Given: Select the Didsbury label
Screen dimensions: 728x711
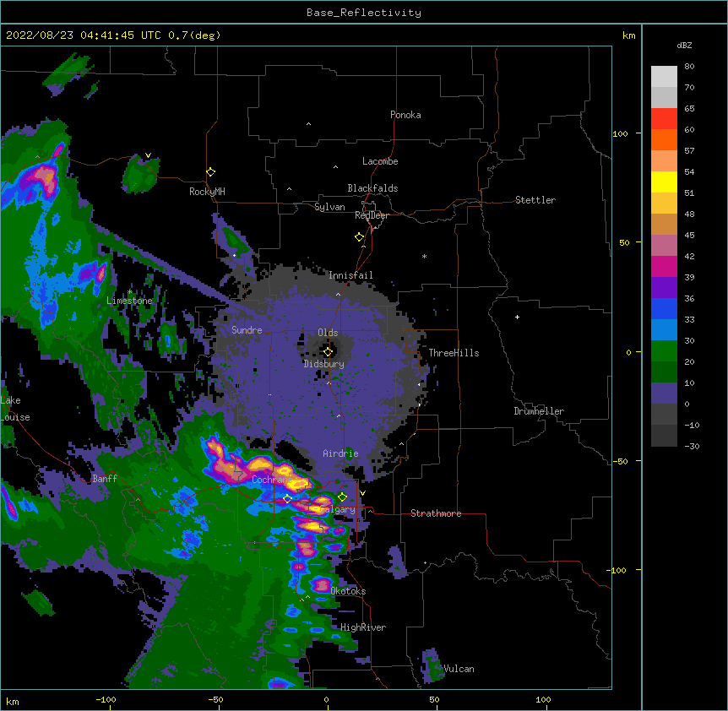Looking at the screenshot, I should (324, 364).
